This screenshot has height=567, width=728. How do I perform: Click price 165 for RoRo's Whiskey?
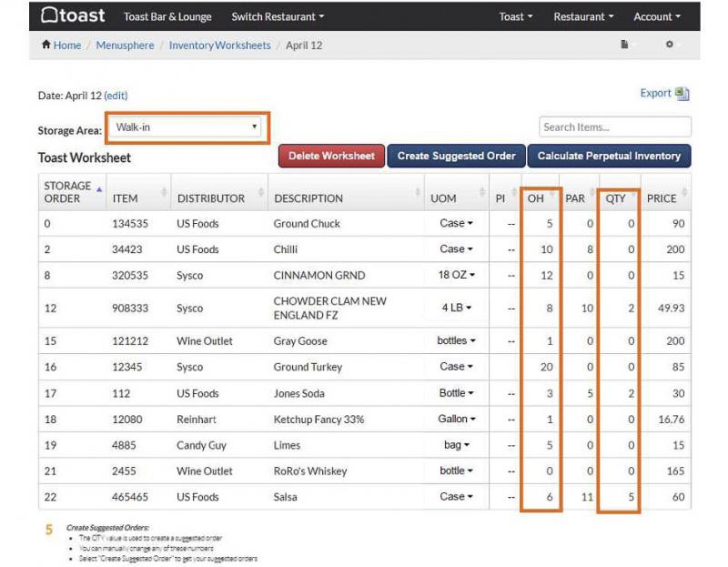(675, 471)
